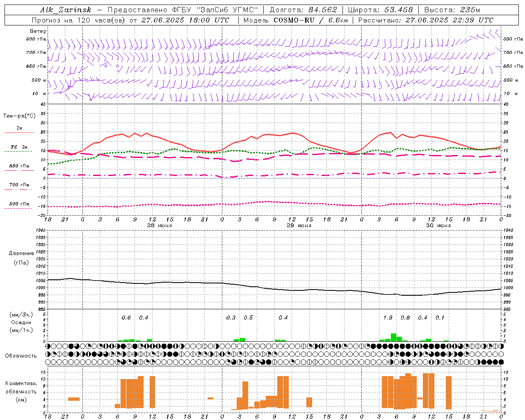The width and height of the screenshot is (525, 420).
Task: Click the Ветер panel label
Action: (38, 31)
